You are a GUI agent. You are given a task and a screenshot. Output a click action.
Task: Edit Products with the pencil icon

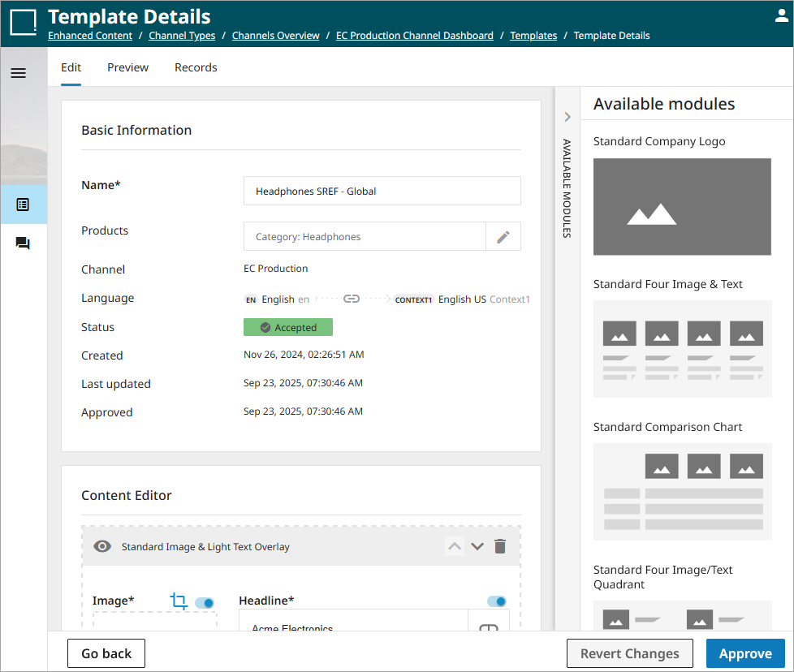coord(503,237)
